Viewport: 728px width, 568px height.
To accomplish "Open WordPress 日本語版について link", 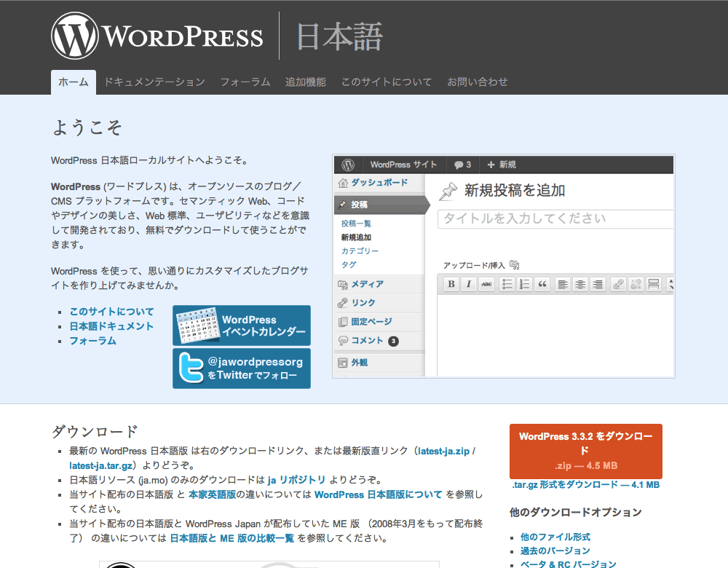I will pyautogui.click(x=378, y=494).
